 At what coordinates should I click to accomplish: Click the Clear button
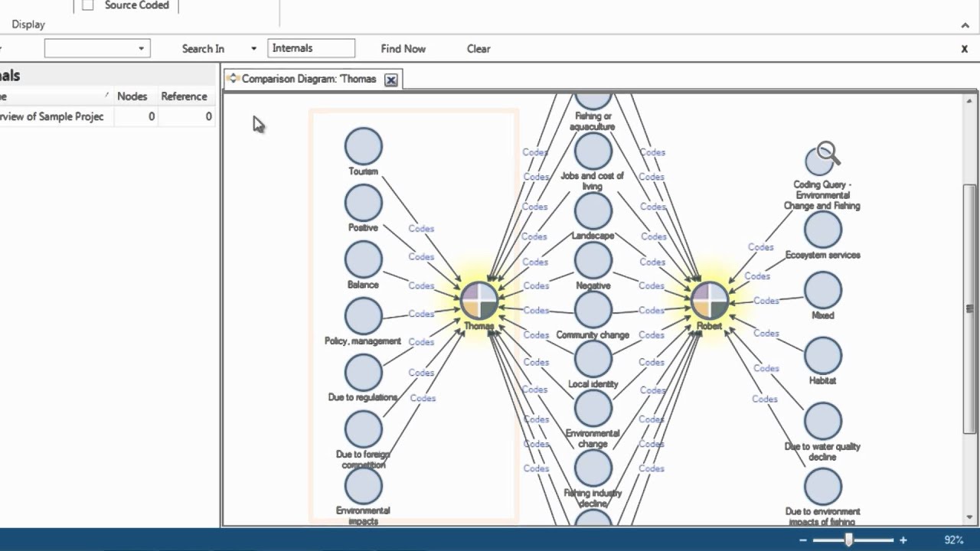[479, 49]
